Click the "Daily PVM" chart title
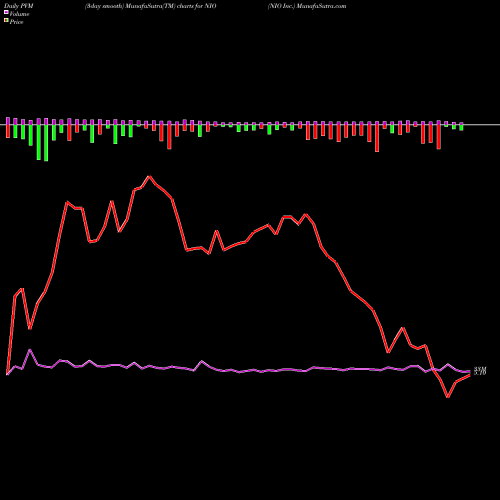500x500 pixels. coord(19,6)
